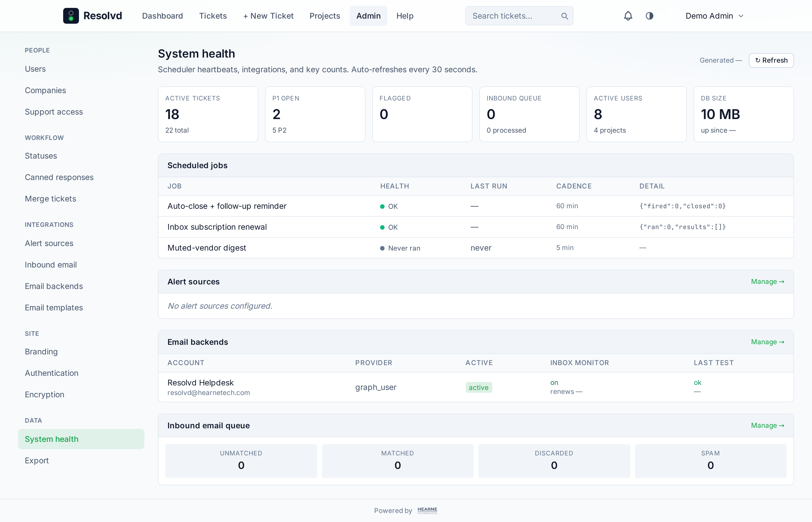Click the Active Tickets card
The height and width of the screenshot is (522, 812).
tap(208, 114)
